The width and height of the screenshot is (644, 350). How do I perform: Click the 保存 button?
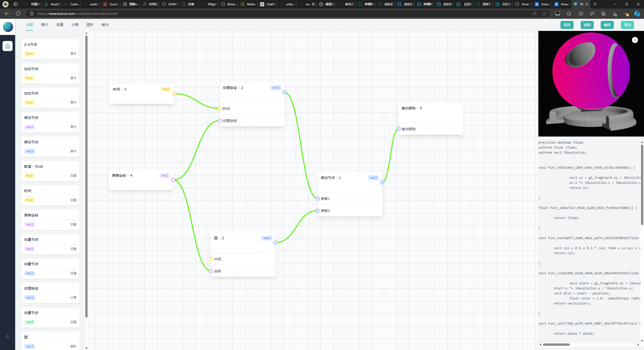(x=567, y=25)
